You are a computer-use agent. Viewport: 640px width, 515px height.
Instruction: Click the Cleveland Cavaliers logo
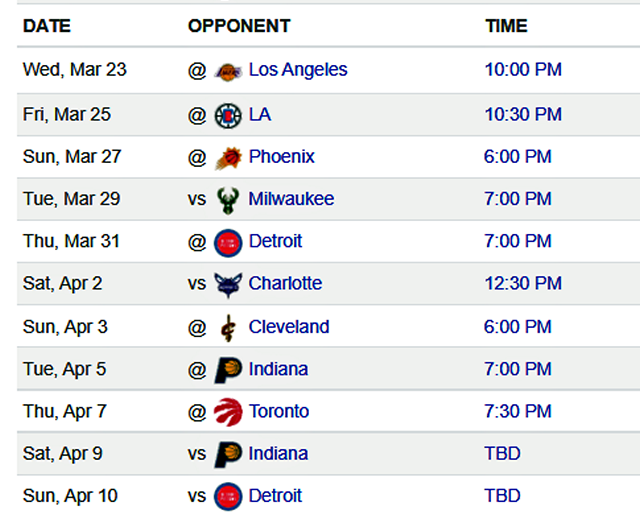pos(228,328)
